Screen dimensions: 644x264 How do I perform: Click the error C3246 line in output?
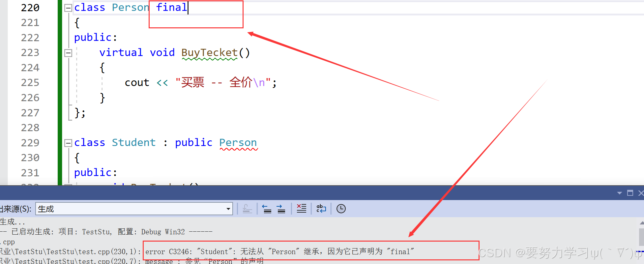pyautogui.click(x=279, y=251)
